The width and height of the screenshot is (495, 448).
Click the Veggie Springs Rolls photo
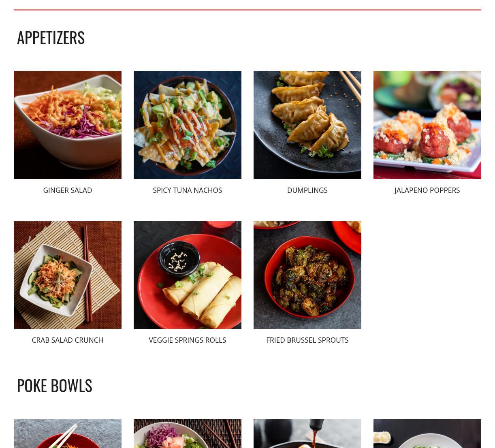click(188, 275)
